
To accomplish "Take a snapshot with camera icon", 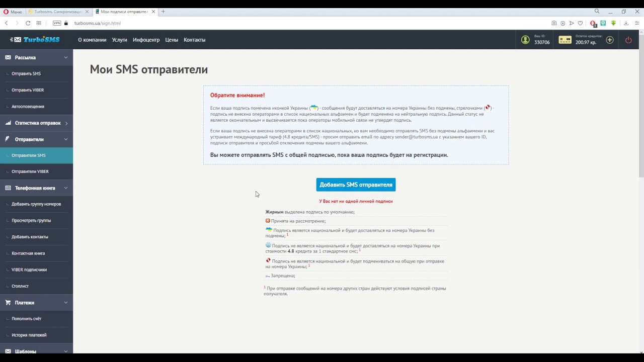I will 554,23.
